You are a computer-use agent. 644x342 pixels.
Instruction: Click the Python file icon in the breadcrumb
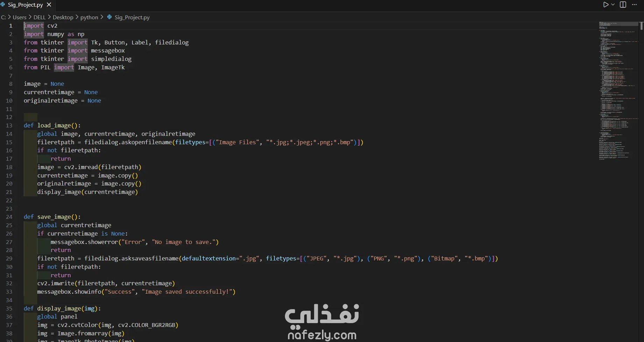pyautogui.click(x=109, y=17)
